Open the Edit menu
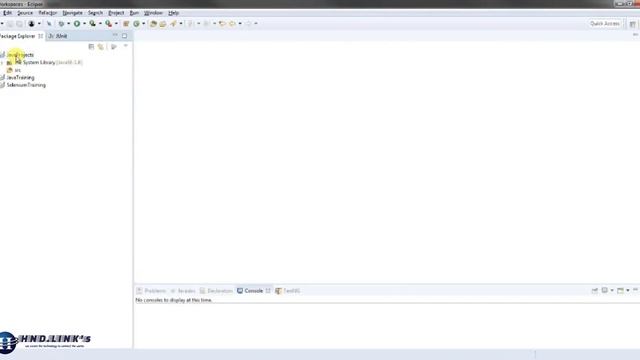Screen dimensions: 640x360 coord(7,13)
